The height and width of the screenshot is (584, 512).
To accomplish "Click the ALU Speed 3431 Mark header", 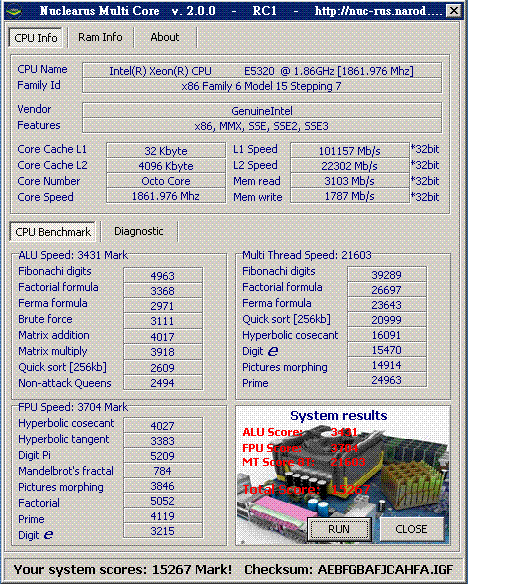I will pos(73,255).
